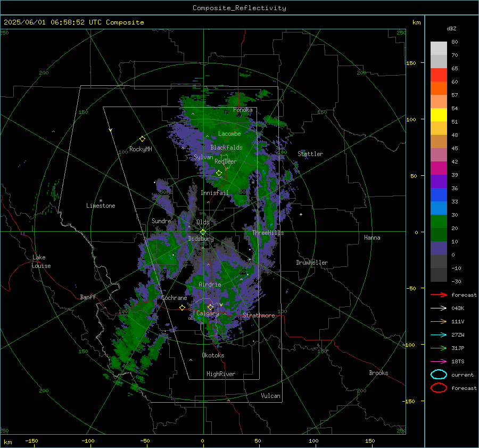Screen dimensions: 479x448
Task: Click the Blackfalds label on the map
Action: point(226,148)
